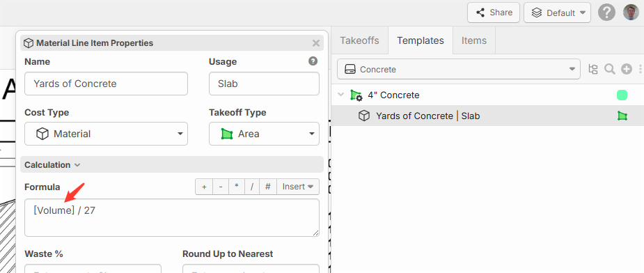Collapse the 4" Concrete template row

pyautogui.click(x=340, y=95)
